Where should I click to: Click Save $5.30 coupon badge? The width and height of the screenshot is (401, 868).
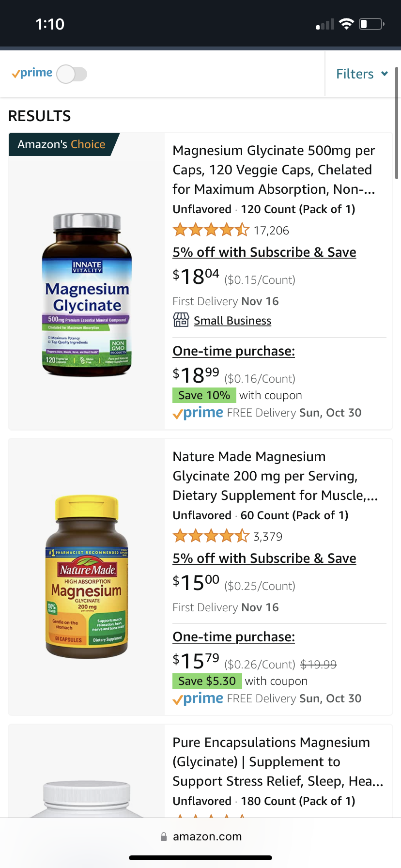pyautogui.click(x=207, y=681)
